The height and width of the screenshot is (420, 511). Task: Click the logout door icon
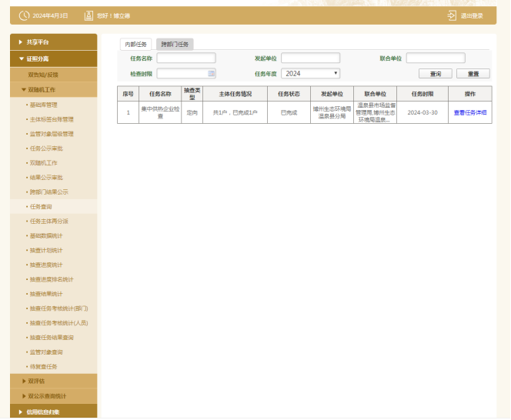coord(452,15)
